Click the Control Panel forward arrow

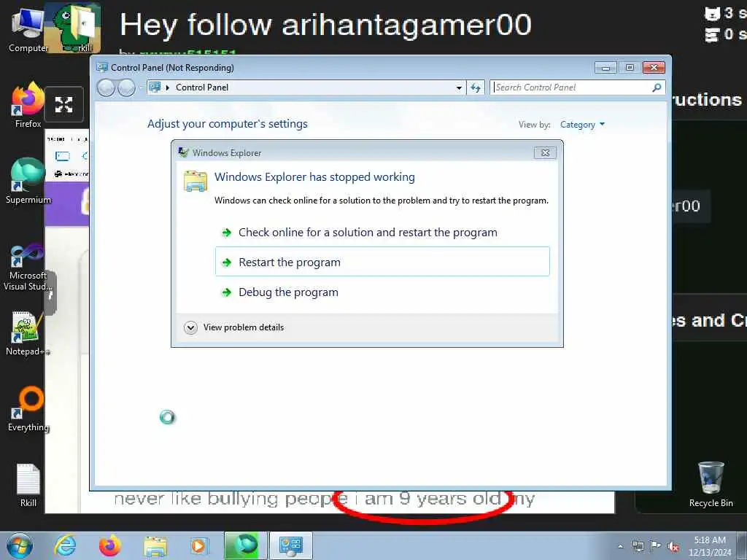[x=126, y=87]
